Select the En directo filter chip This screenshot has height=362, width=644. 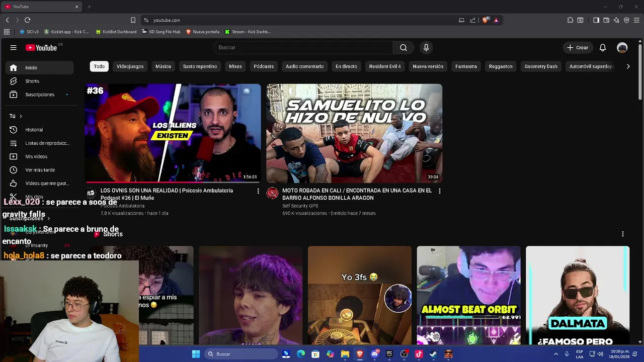point(346,66)
